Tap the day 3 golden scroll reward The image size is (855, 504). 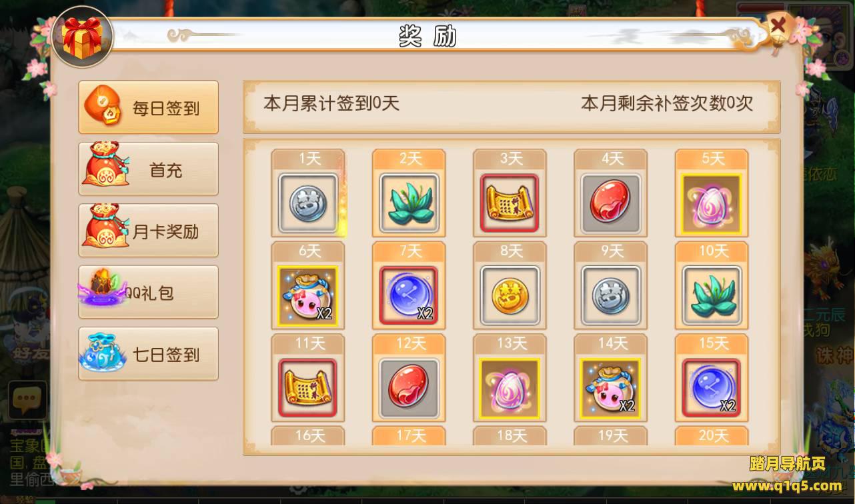click(510, 203)
